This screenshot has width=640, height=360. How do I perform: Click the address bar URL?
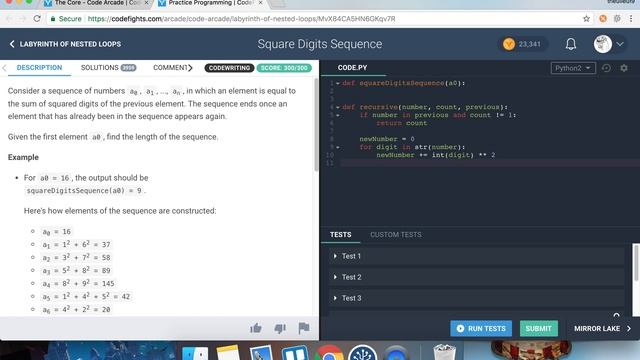click(241, 19)
